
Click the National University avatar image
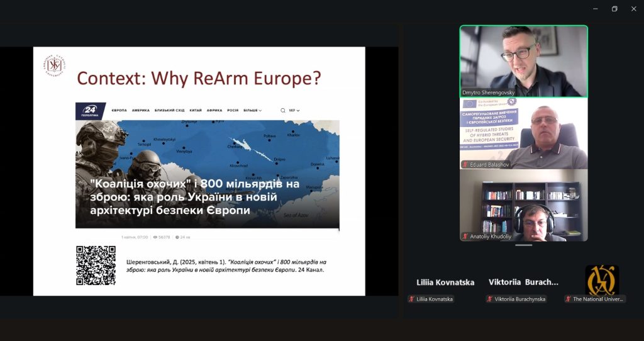tap(602, 280)
